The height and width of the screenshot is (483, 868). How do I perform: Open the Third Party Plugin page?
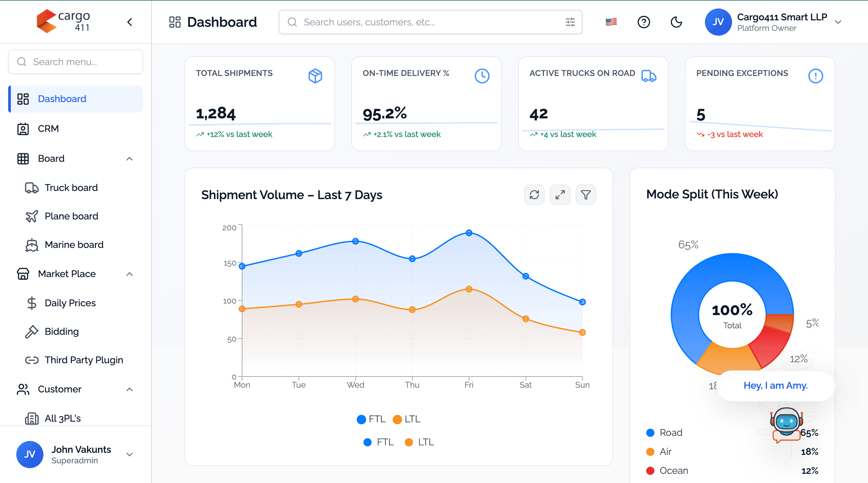[83, 360]
